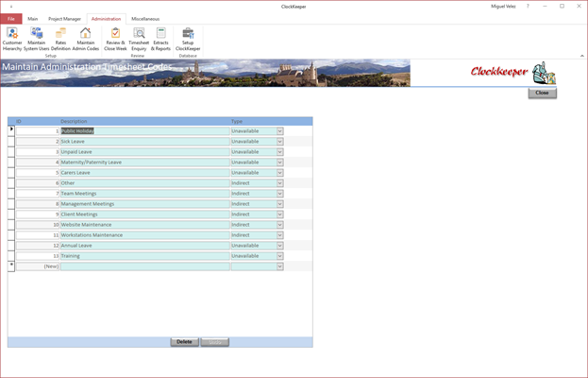The image size is (588, 378).
Task: Click the Public Holiday description field
Action: 145,131
